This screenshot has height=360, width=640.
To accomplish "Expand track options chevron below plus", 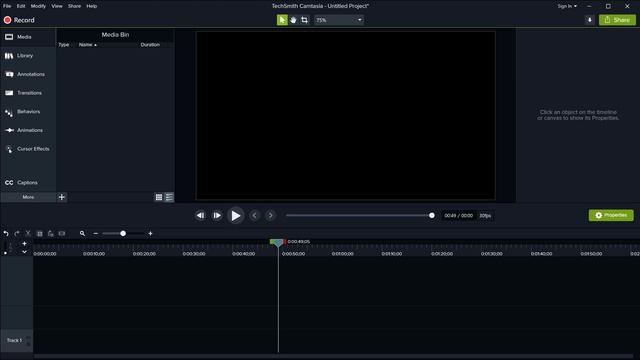I will pos(24,252).
